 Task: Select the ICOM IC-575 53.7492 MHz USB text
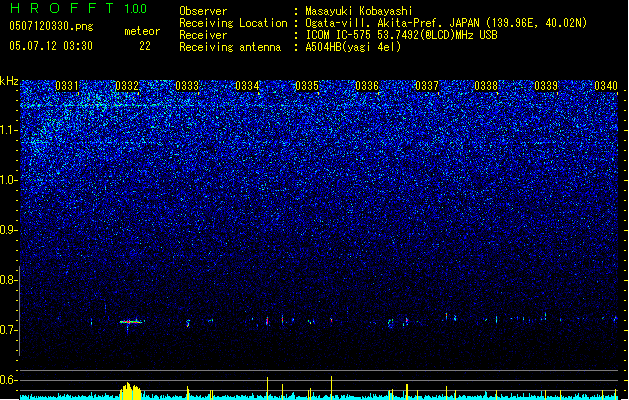point(402,35)
